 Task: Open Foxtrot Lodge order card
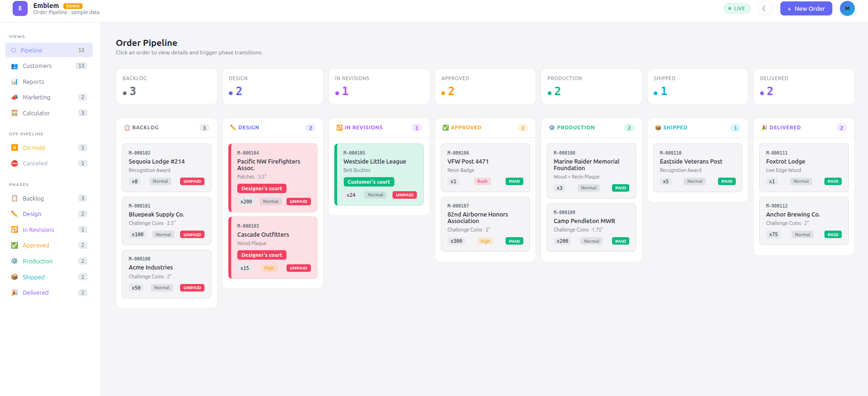point(804,168)
